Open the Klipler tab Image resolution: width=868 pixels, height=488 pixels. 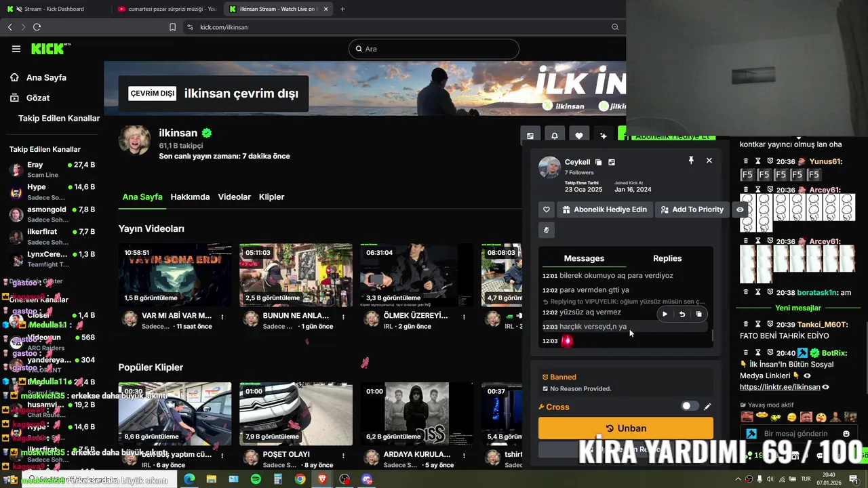(271, 197)
